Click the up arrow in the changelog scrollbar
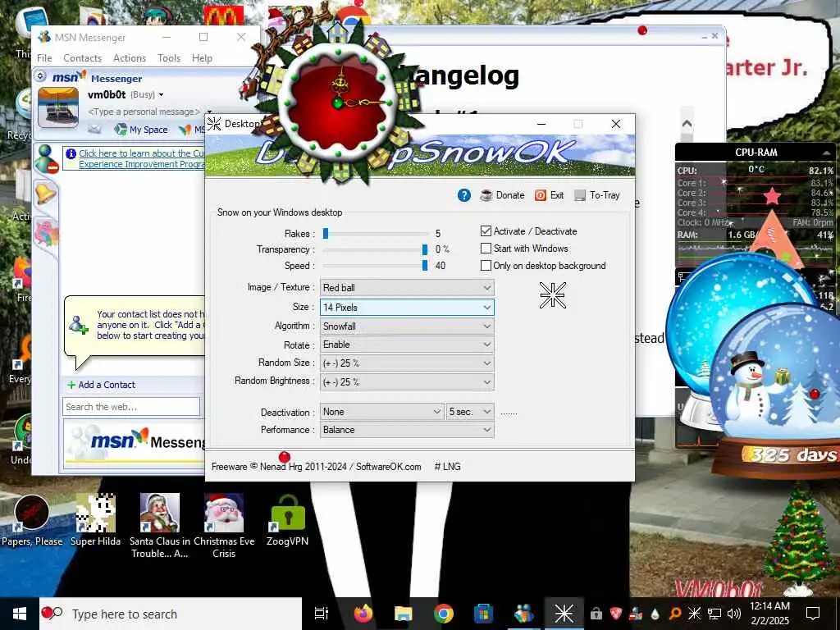The image size is (840, 630). [687, 124]
